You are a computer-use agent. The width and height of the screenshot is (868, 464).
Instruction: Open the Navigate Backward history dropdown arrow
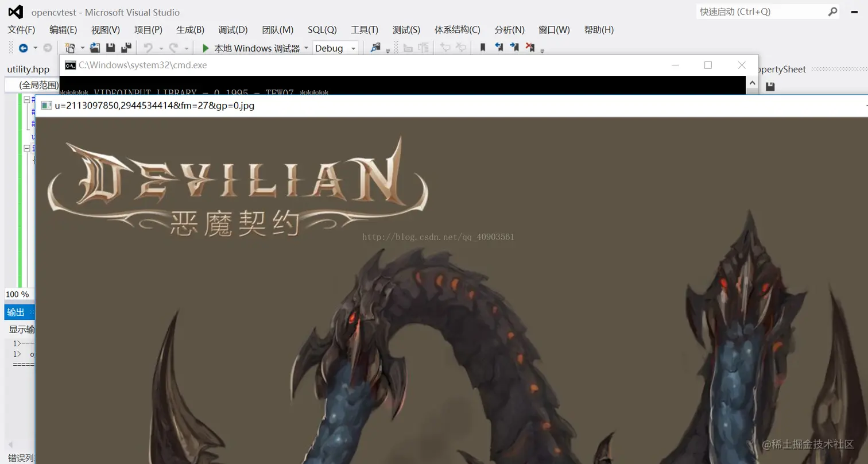[35, 48]
